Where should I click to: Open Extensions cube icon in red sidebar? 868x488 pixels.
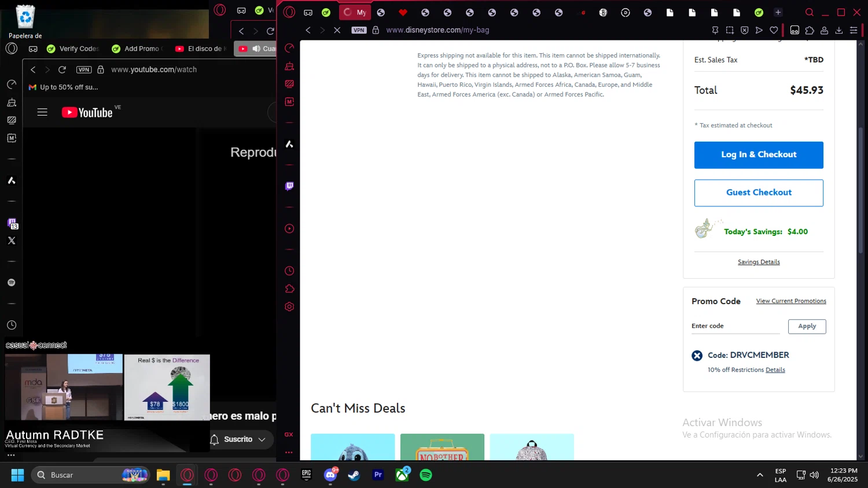[289, 289]
